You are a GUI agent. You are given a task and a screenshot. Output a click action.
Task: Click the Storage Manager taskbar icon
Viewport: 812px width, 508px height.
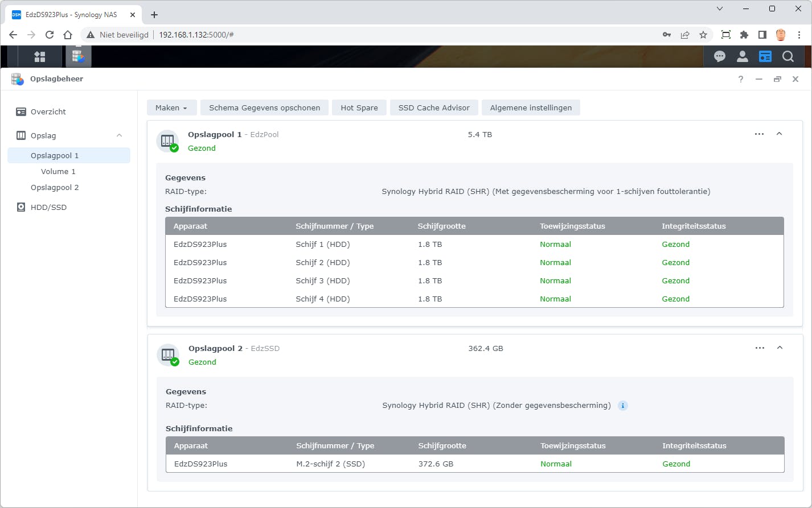pos(78,56)
